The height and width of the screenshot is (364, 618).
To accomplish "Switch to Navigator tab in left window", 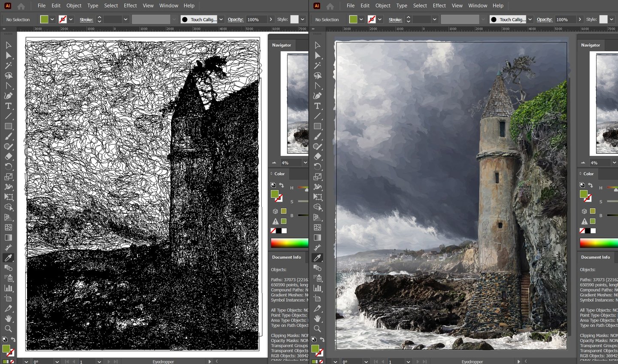I will pyautogui.click(x=282, y=45).
